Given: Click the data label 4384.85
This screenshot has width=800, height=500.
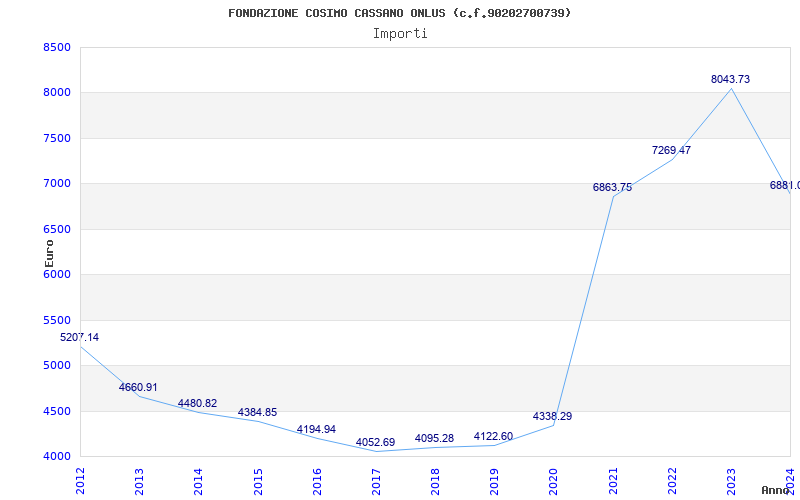Looking at the screenshot, I should 257,412.
